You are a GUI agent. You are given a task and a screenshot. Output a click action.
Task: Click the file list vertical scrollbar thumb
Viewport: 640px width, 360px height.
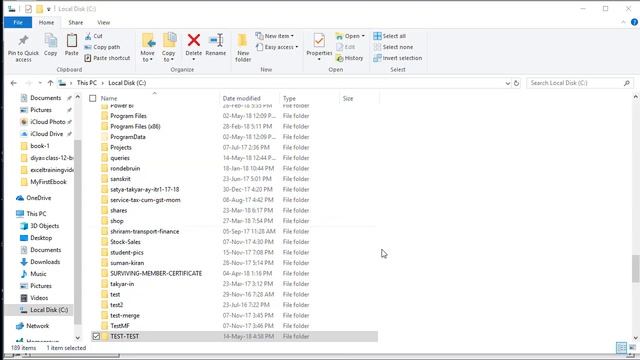coord(636,269)
